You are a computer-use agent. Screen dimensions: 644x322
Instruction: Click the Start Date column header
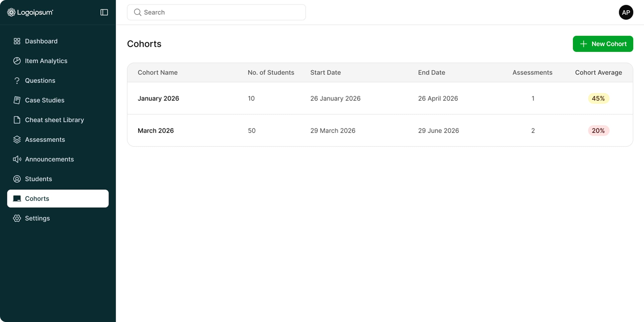coord(325,72)
